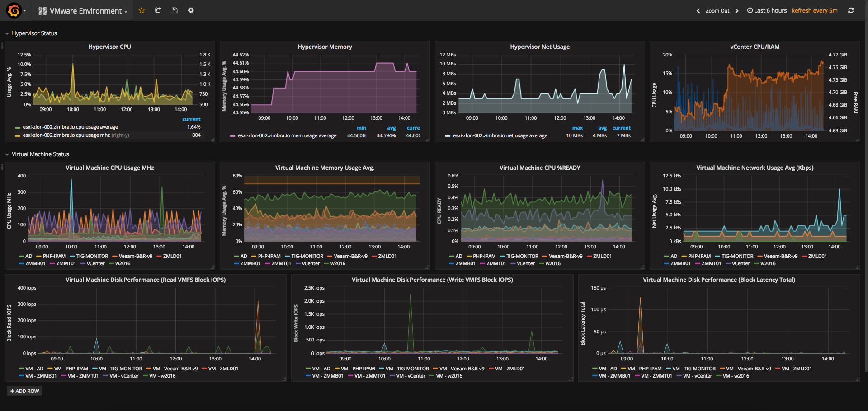Click the Zoom Out button
Image resolution: width=868 pixels, height=411 pixels.
(x=717, y=11)
